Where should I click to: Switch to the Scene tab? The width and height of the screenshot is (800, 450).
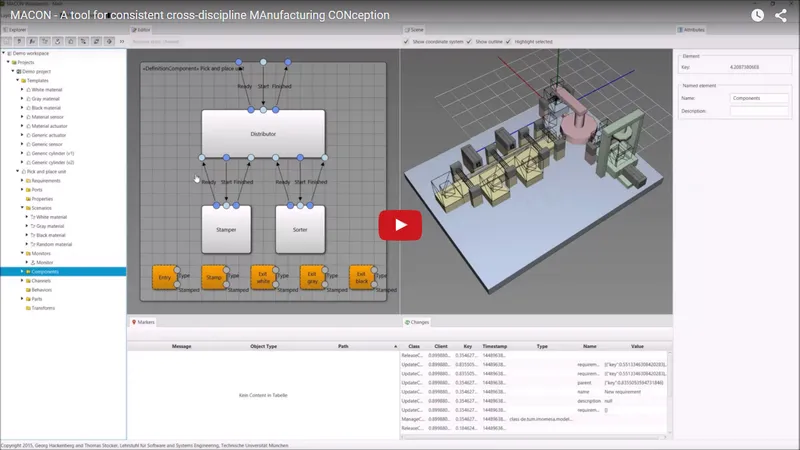(x=414, y=30)
